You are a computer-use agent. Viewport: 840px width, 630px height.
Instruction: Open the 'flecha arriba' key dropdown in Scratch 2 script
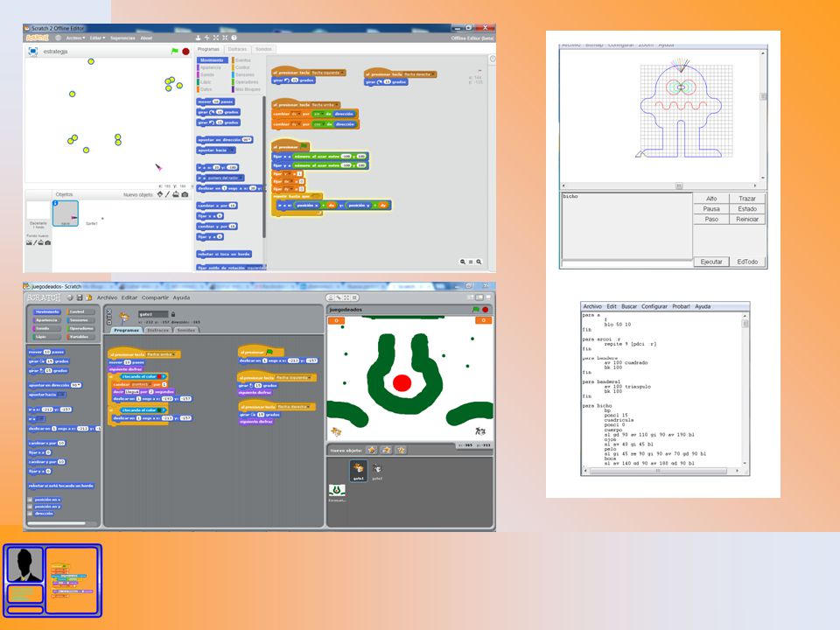pyautogui.click(x=325, y=105)
